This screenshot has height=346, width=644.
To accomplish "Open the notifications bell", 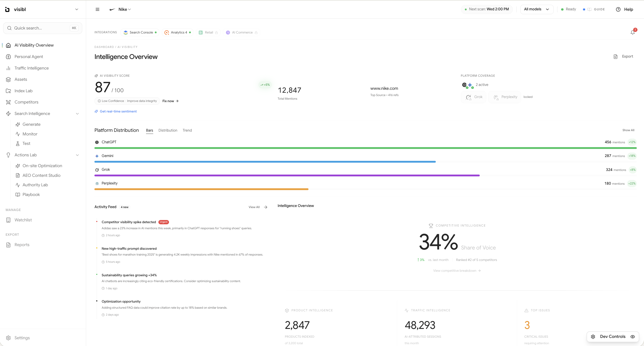I will [633, 32].
